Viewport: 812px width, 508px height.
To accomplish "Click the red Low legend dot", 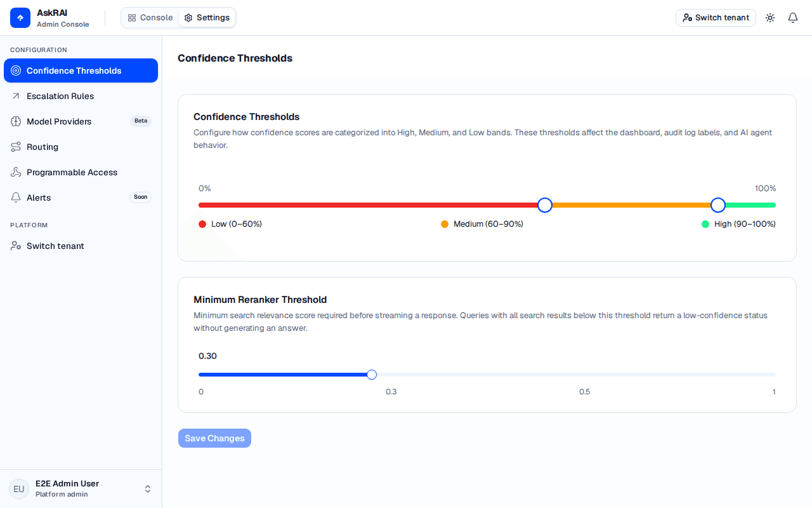I will click(x=202, y=224).
